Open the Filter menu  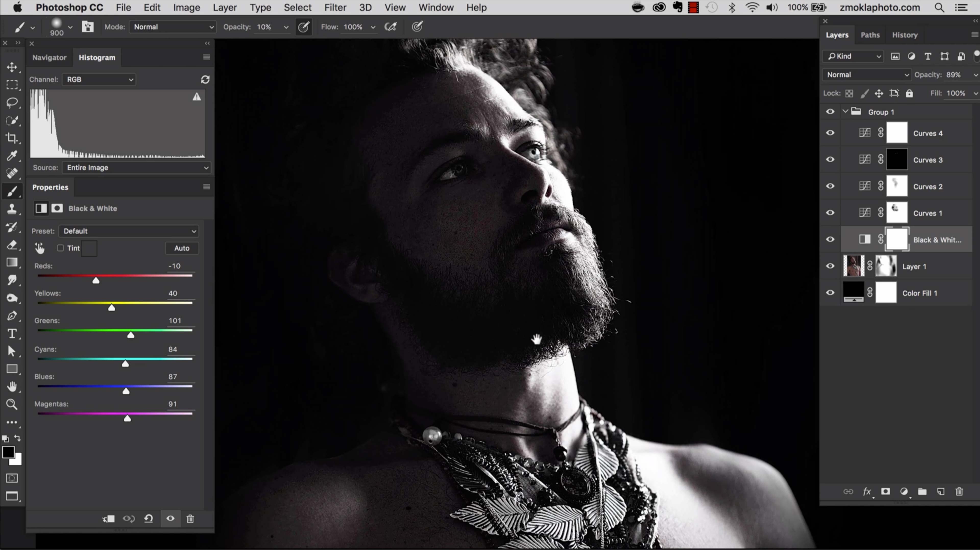pyautogui.click(x=335, y=8)
